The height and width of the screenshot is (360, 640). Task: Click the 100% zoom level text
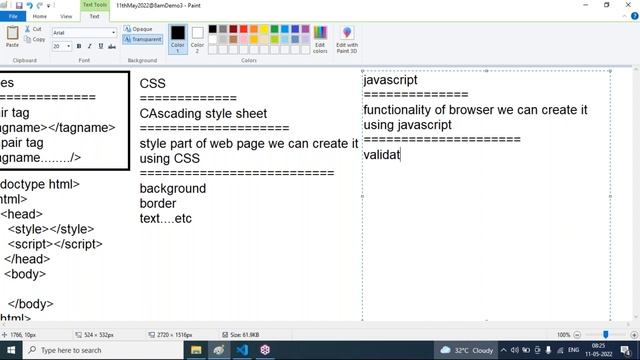[x=563, y=335]
